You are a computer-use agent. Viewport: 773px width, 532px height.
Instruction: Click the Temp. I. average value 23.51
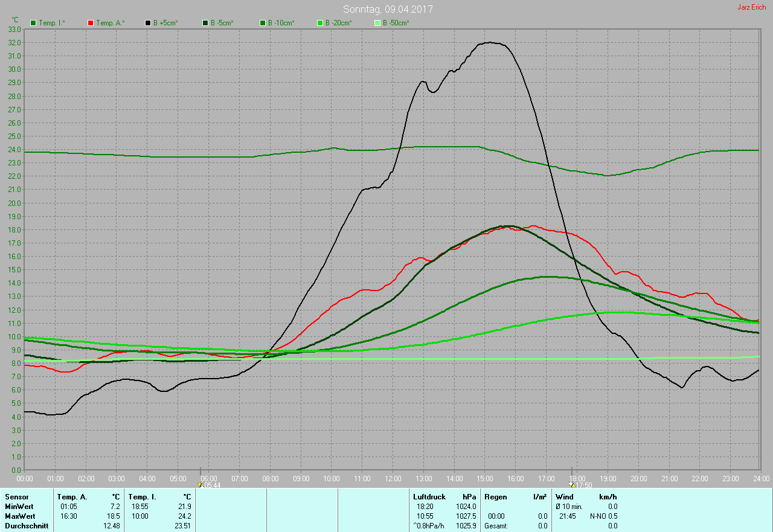click(x=183, y=526)
